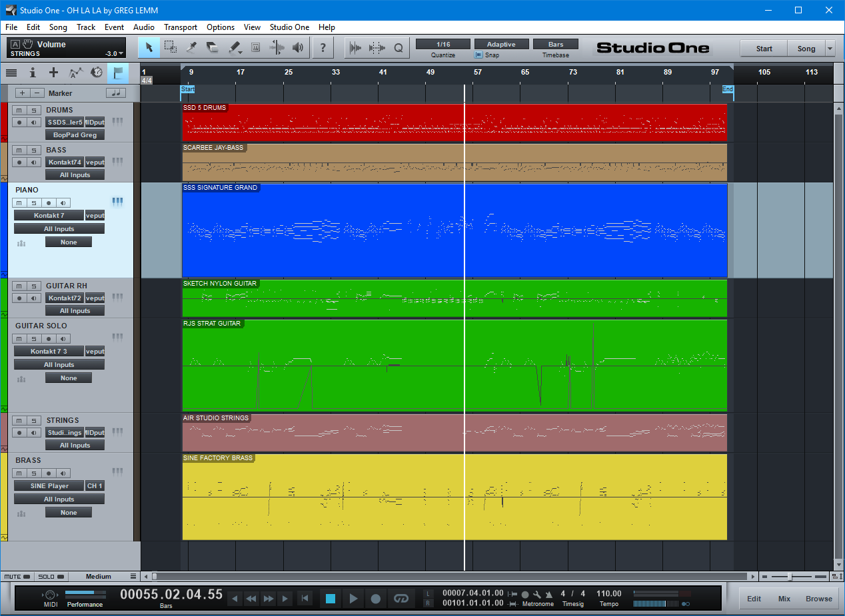Solo the DRUMS track
The image size is (845, 616).
click(x=34, y=110)
